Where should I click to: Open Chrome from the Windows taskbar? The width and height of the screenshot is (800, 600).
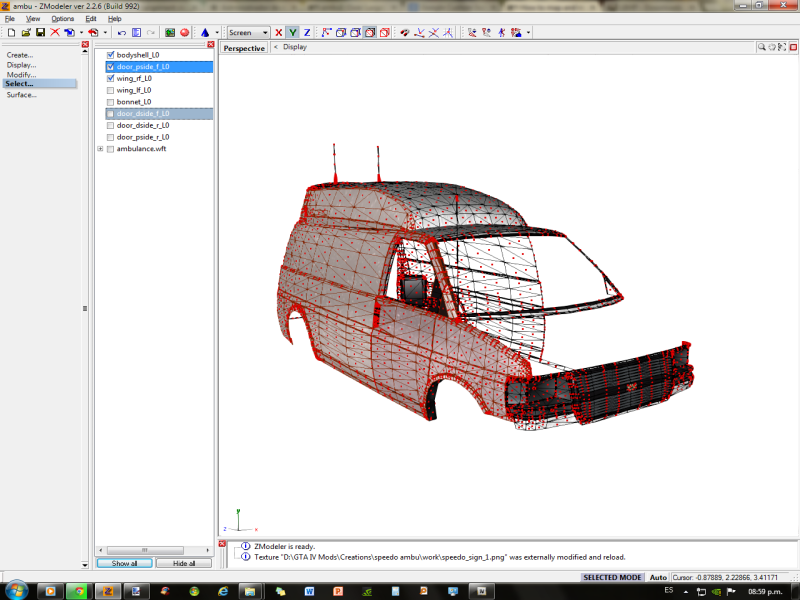(x=79, y=591)
